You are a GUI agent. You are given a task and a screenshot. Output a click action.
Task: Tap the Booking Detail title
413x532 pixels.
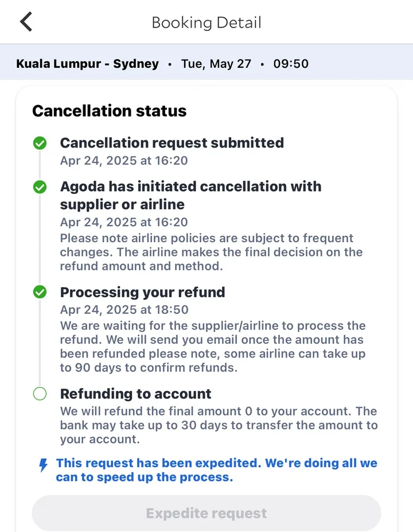point(206,23)
